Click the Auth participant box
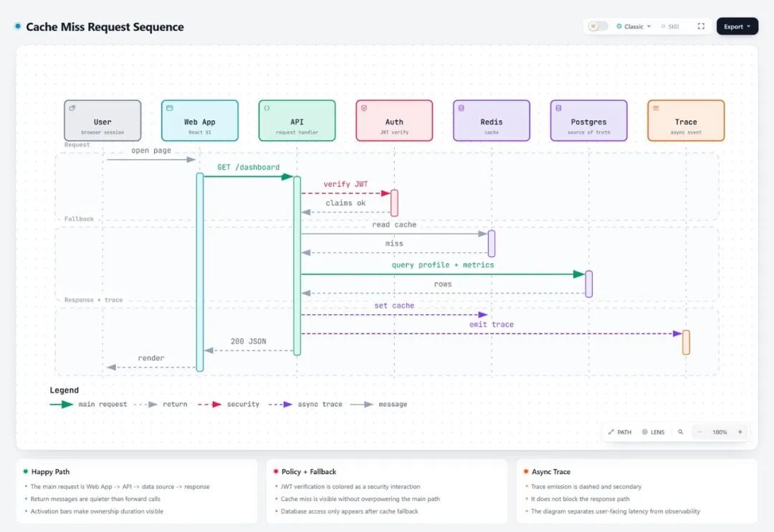Screen dimensions: 774x532 click(x=394, y=121)
